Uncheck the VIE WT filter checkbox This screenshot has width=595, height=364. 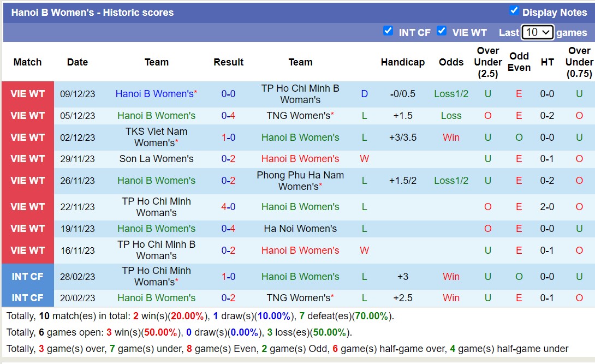[x=442, y=31]
